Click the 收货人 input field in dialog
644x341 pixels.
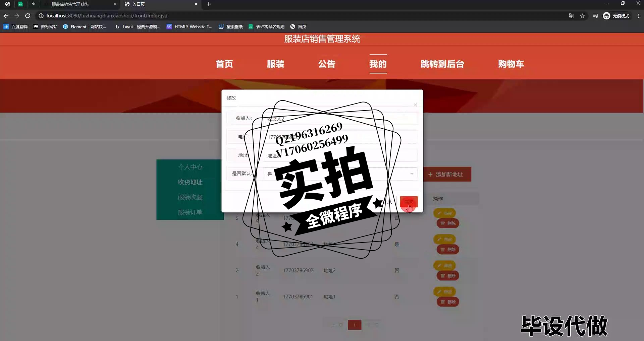340,119
